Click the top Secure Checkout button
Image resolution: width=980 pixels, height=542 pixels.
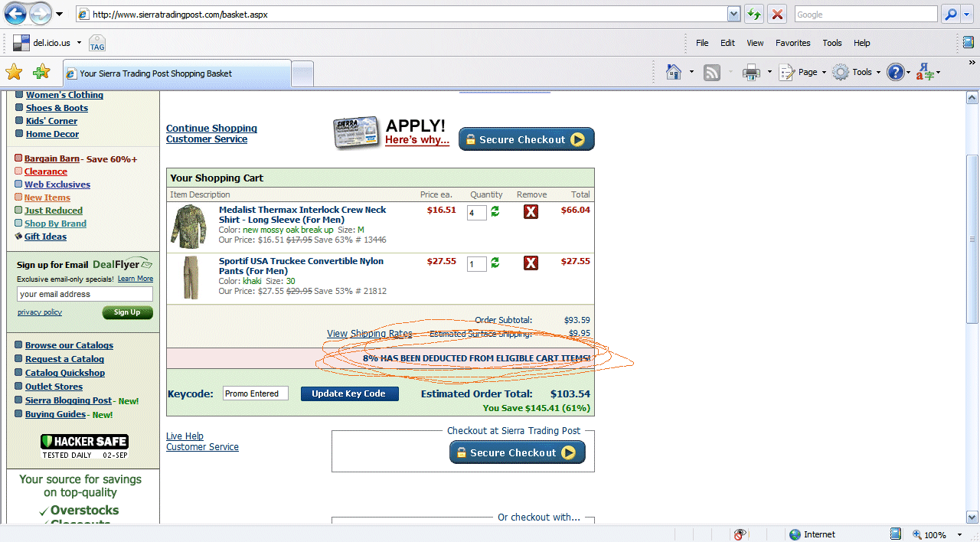pos(526,139)
